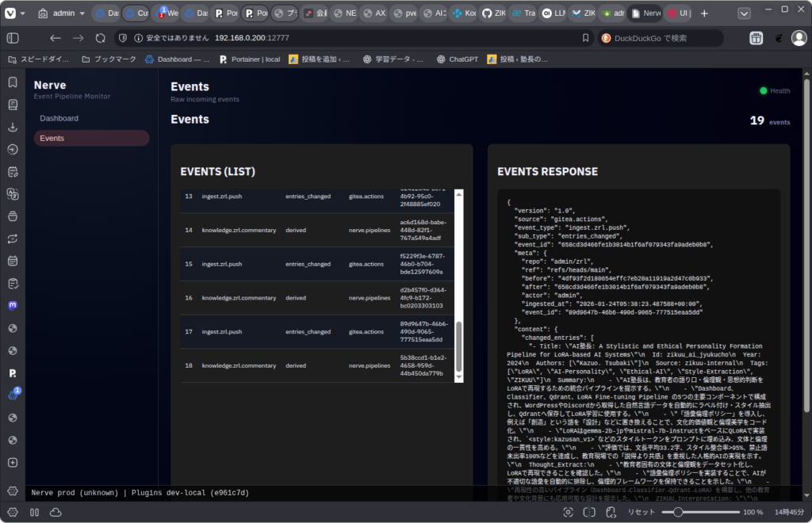Go to Dashboard in Nerve sidebar
The image size is (812, 523).
click(59, 118)
